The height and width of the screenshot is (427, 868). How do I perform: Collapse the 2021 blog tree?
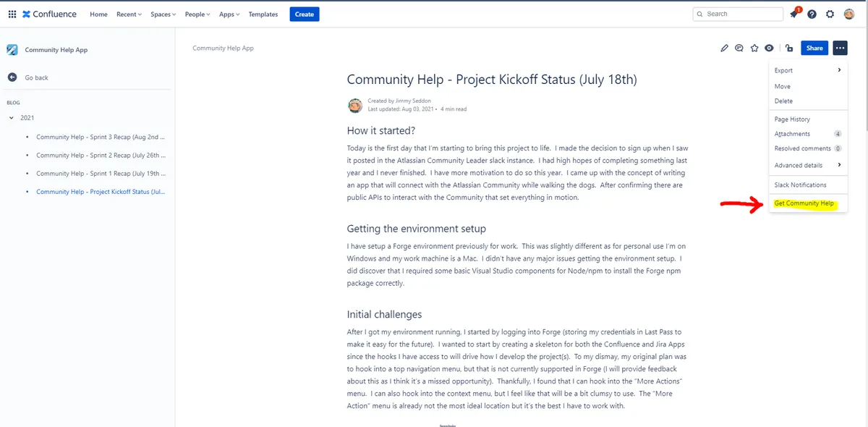(12, 118)
